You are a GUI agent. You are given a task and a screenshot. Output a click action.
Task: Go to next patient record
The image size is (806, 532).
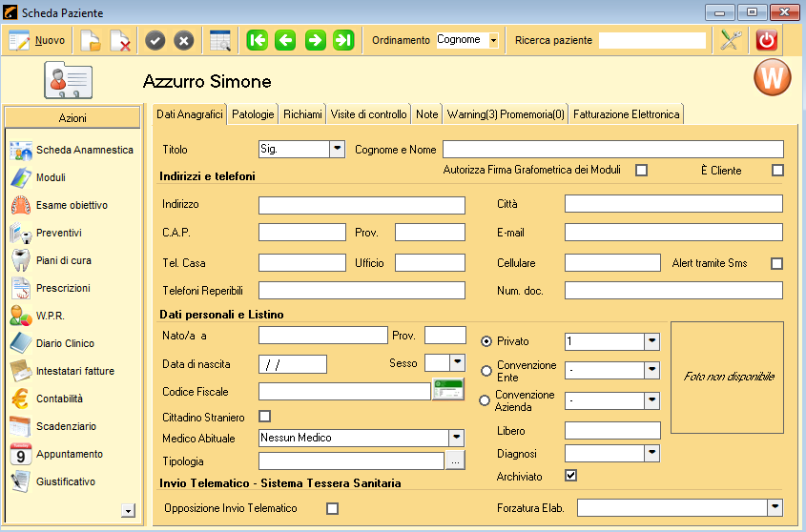pyautogui.click(x=315, y=40)
